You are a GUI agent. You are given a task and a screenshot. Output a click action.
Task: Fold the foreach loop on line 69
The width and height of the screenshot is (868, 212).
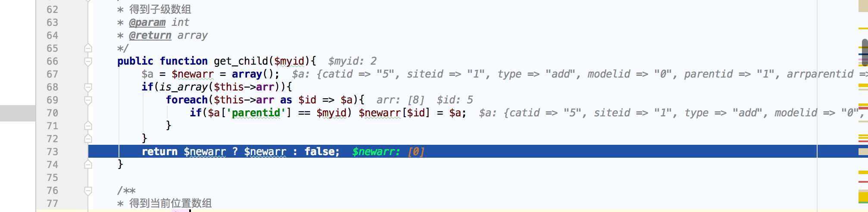point(88,100)
